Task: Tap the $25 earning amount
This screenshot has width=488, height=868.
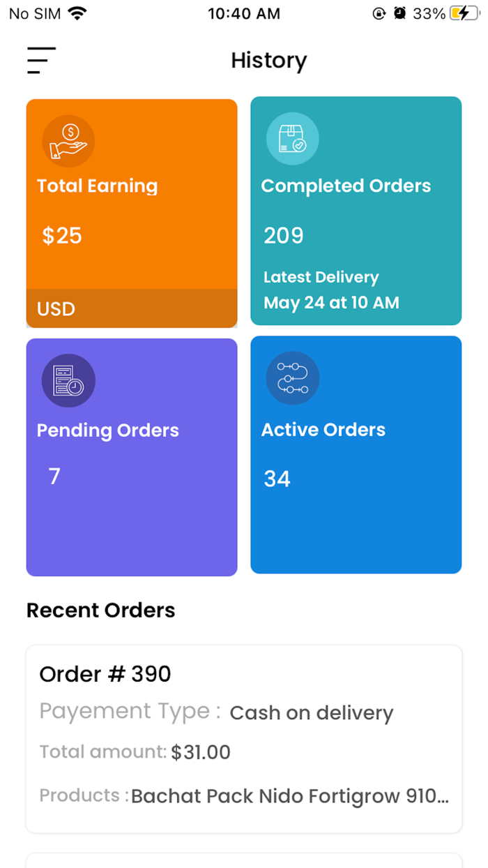Action: click(x=62, y=236)
